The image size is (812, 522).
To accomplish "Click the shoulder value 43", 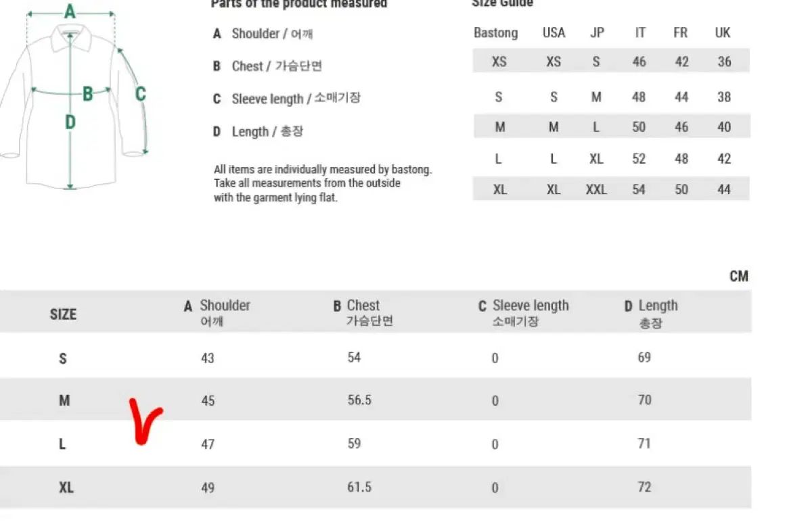I will click(x=207, y=358).
